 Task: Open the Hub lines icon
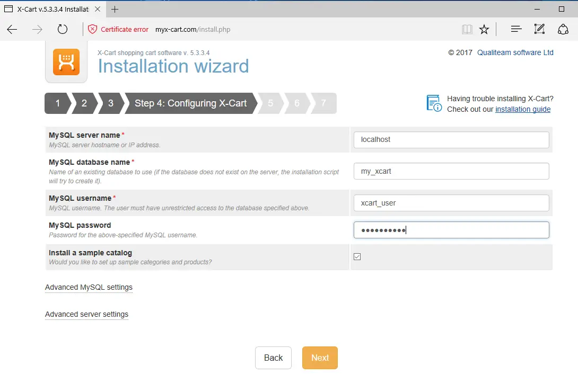pyautogui.click(x=516, y=29)
